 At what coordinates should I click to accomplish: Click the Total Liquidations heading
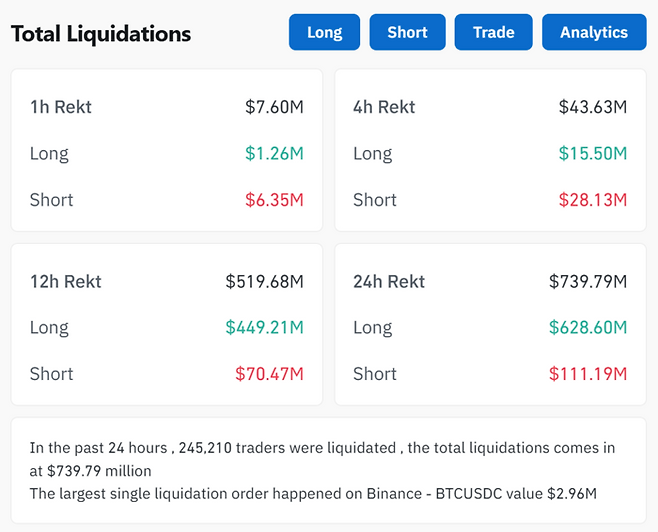101,33
